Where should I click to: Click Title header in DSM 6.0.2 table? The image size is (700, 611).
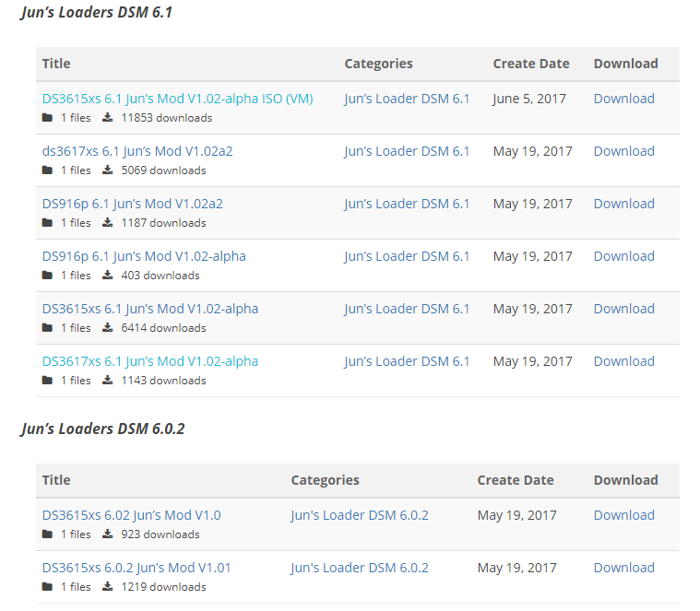(x=56, y=480)
